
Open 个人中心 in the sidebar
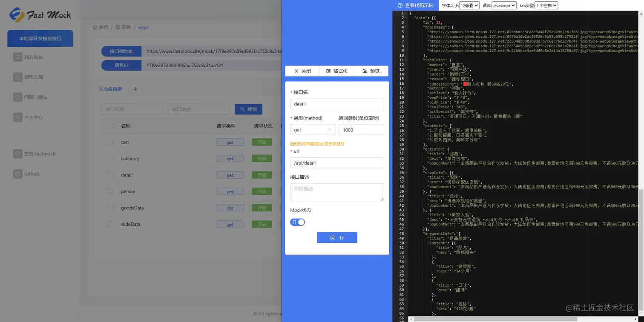(x=33, y=117)
